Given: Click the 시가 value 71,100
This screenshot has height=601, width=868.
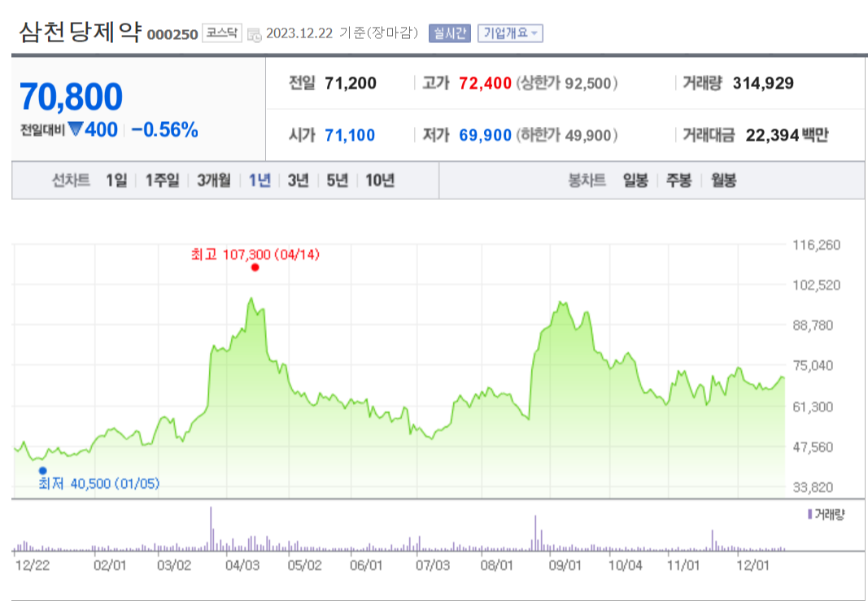Looking at the screenshot, I should tap(350, 135).
